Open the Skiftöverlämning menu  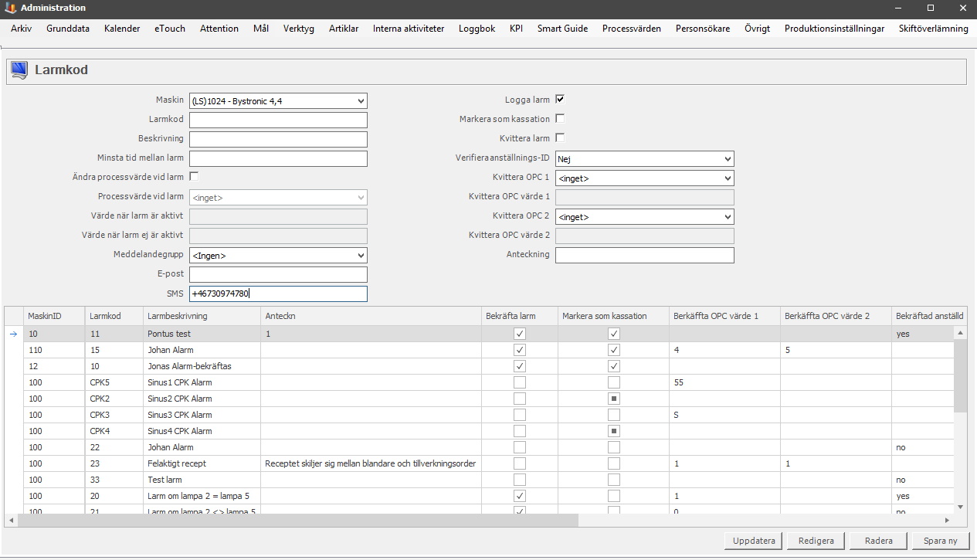[x=934, y=29]
